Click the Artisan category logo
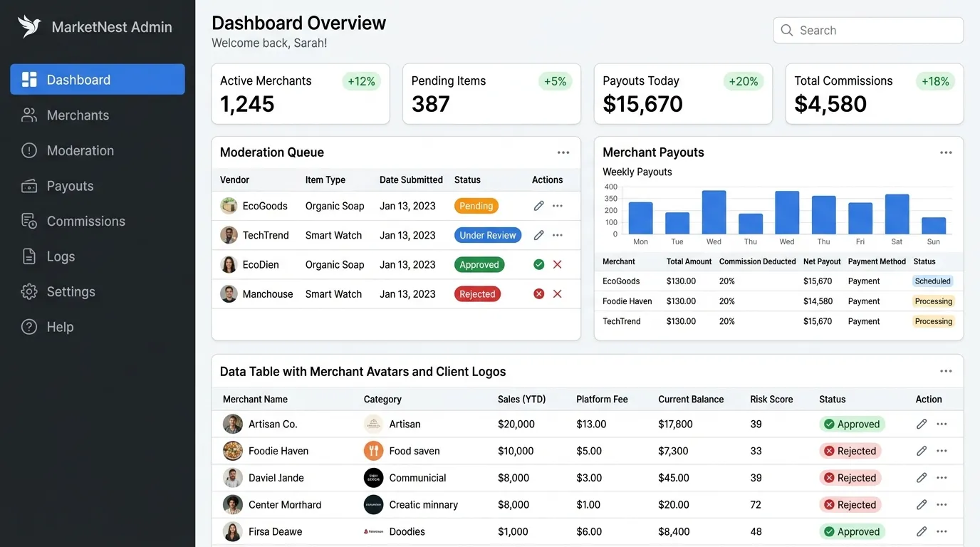Image resolution: width=980 pixels, height=547 pixels. pyautogui.click(x=374, y=424)
